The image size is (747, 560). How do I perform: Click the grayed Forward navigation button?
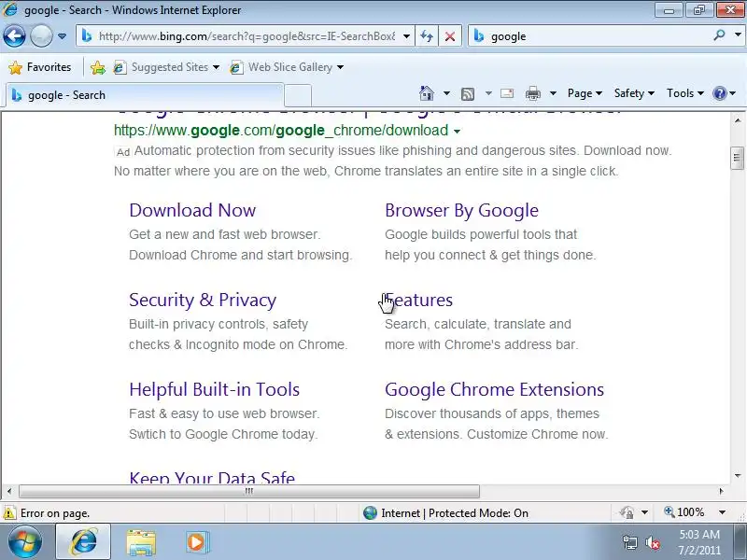[x=41, y=36]
